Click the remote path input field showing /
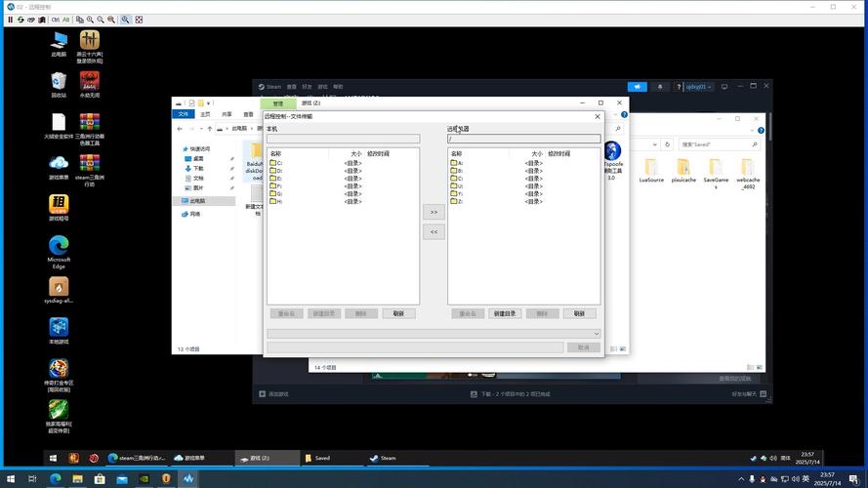Viewport: 868px width, 488px height. click(x=523, y=139)
